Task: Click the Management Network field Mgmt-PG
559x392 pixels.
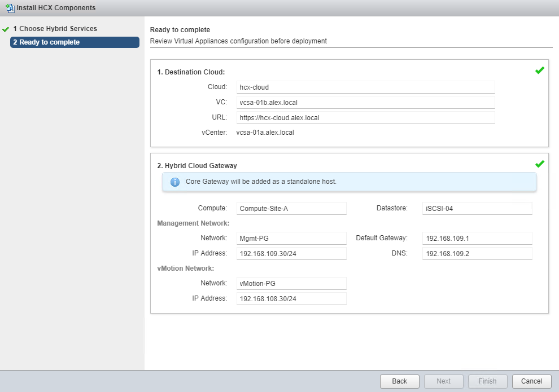Action: coord(291,238)
